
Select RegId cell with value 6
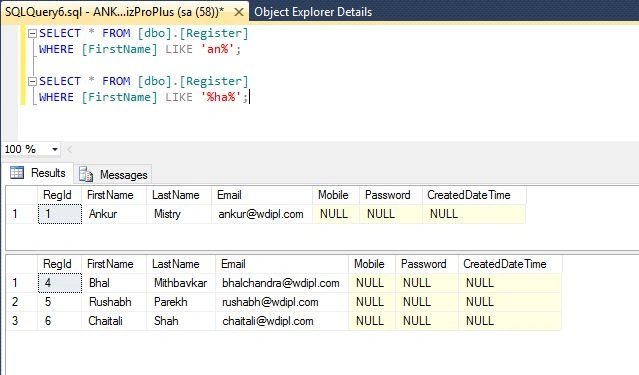click(x=59, y=321)
